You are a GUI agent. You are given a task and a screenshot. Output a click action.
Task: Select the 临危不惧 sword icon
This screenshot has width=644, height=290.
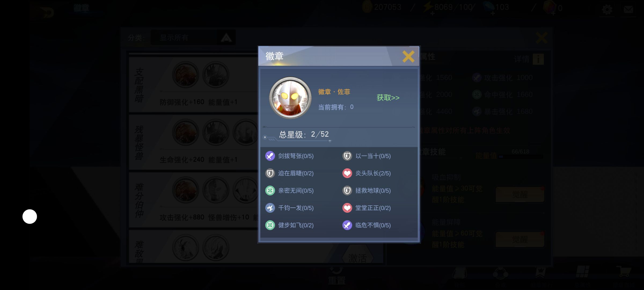coord(347,225)
